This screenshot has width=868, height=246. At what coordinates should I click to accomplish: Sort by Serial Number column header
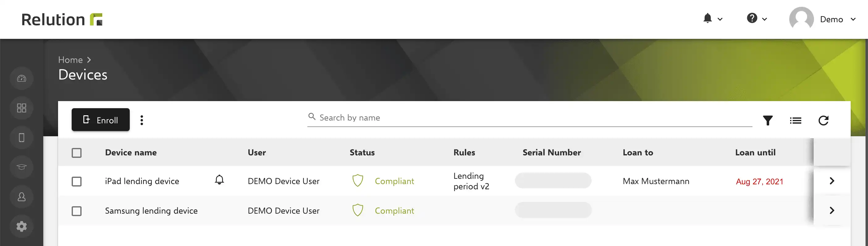pos(552,153)
